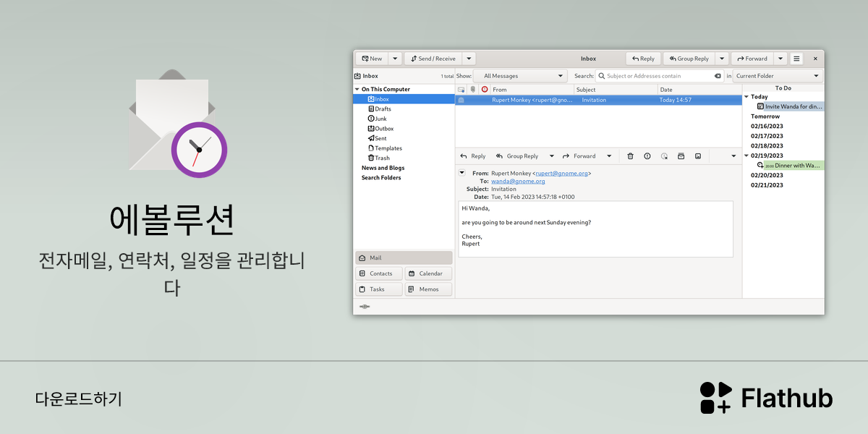Viewport: 868px width, 434px height.
Task: Click the Send / Receive button
Action: pyautogui.click(x=433, y=59)
